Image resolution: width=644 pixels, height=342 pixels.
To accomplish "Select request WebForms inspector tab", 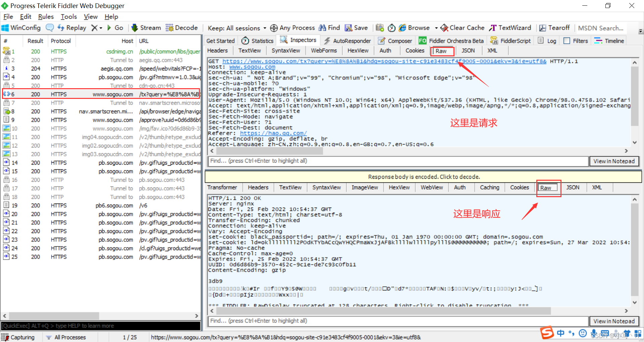I will pos(324,51).
